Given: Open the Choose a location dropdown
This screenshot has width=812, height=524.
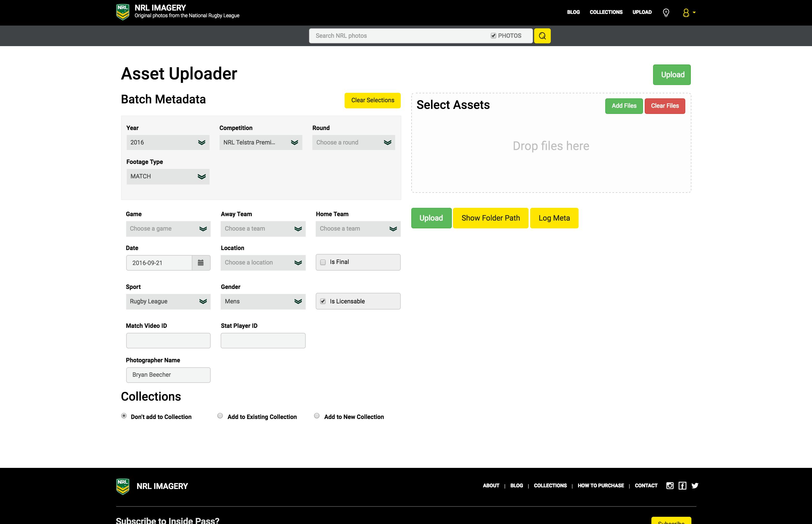Looking at the screenshot, I should click(263, 262).
